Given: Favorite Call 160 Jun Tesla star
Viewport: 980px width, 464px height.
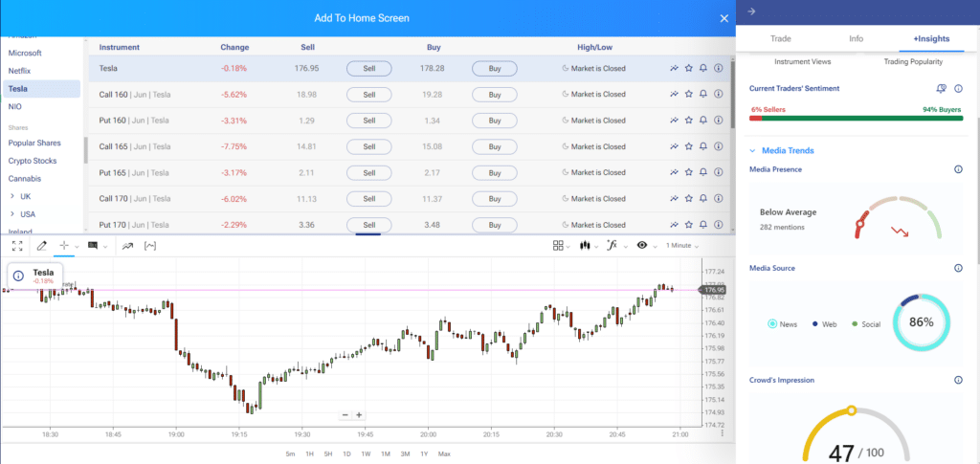Looking at the screenshot, I should click(x=689, y=95).
